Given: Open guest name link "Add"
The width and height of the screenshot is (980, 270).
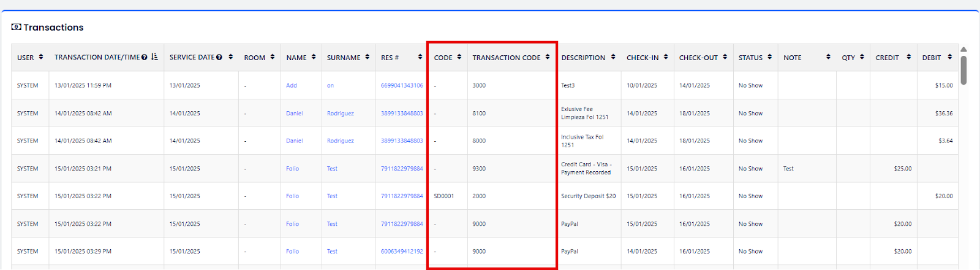Looking at the screenshot, I should pos(292,85).
